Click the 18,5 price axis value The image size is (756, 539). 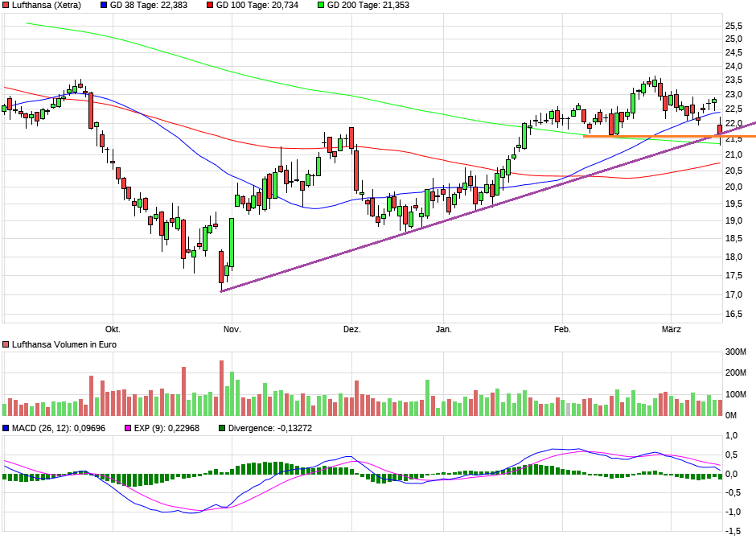pyautogui.click(x=733, y=239)
